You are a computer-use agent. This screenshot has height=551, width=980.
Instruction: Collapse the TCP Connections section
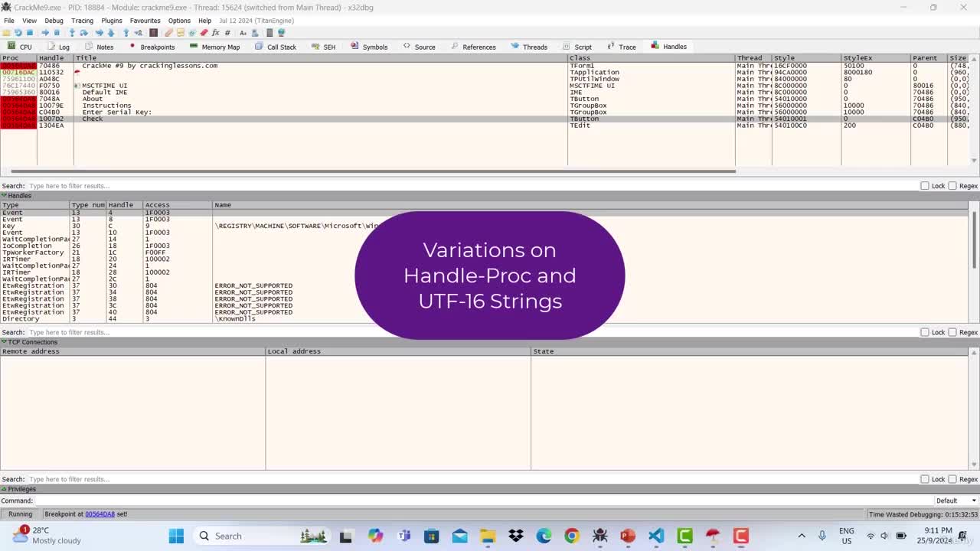click(4, 342)
